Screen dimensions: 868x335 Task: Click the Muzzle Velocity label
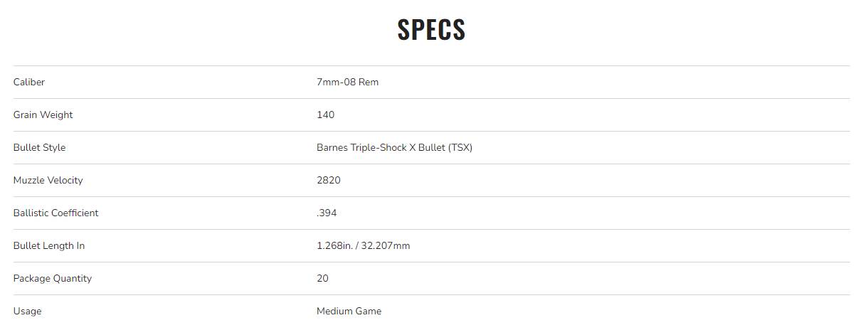[x=48, y=181]
